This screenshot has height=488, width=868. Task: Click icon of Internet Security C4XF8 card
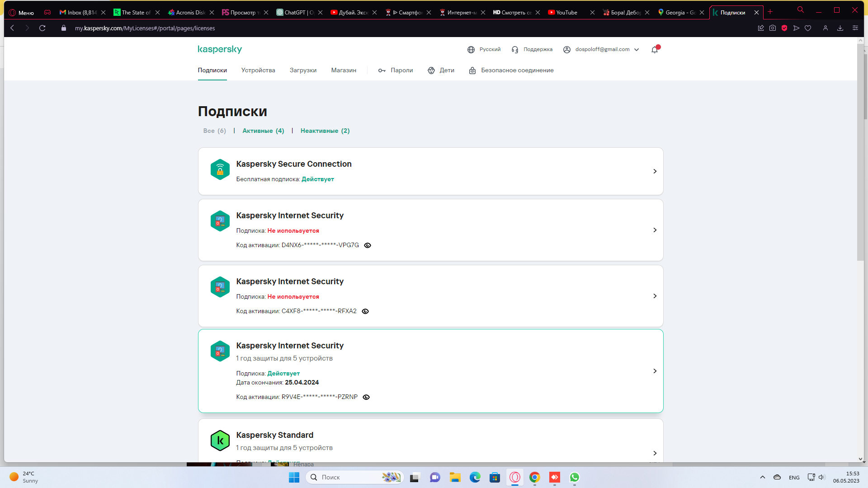click(x=220, y=287)
